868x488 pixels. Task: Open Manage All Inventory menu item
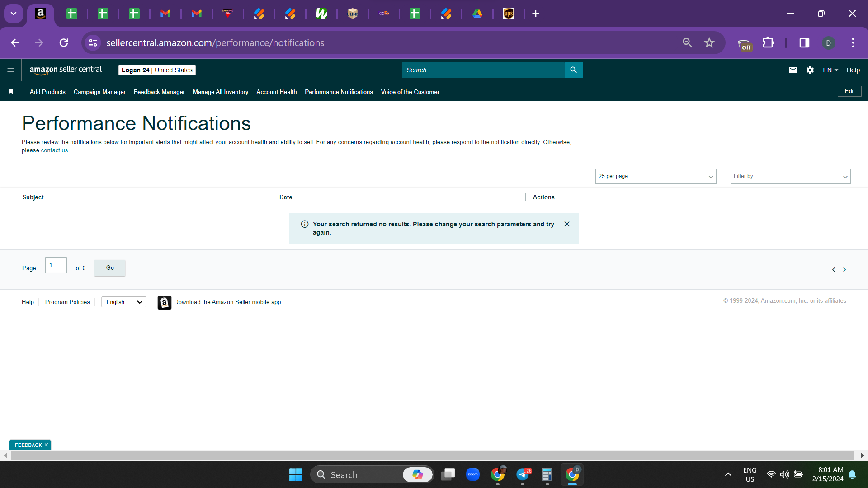click(x=221, y=92)
